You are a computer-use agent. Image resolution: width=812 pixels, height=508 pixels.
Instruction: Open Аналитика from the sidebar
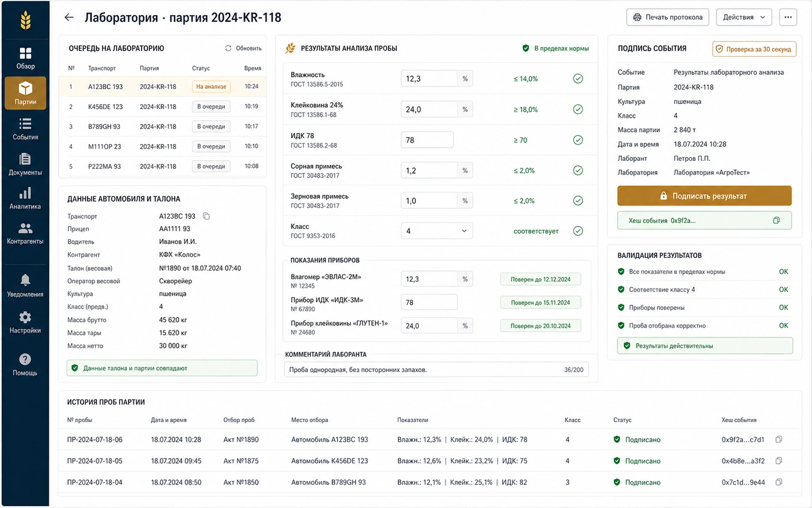[x=26, y=199]
